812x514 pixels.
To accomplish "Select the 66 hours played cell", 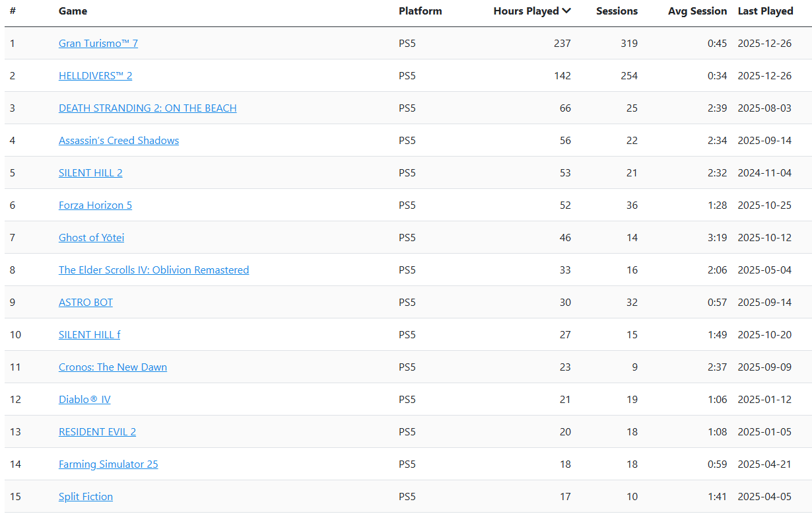I will pyautogui.click(x=565, y=108).
